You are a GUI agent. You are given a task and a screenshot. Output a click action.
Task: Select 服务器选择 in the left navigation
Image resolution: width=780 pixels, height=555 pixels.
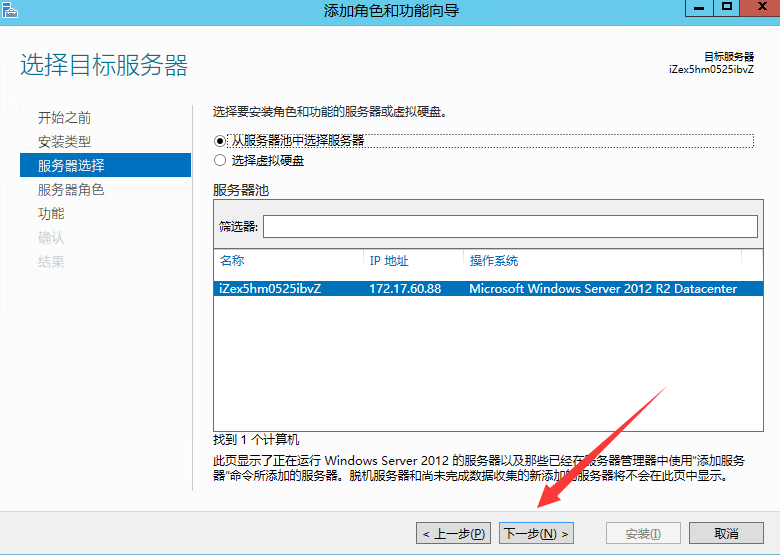pyautogui.click(x=71, y=166)
